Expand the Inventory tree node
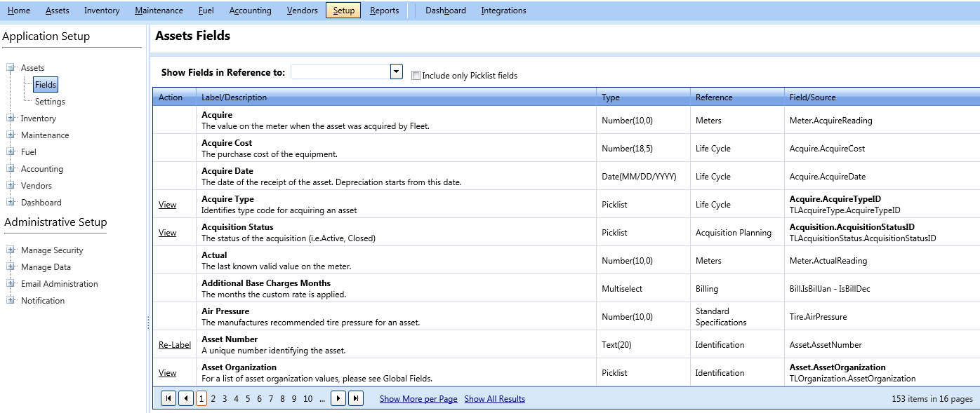 [11, 119]
